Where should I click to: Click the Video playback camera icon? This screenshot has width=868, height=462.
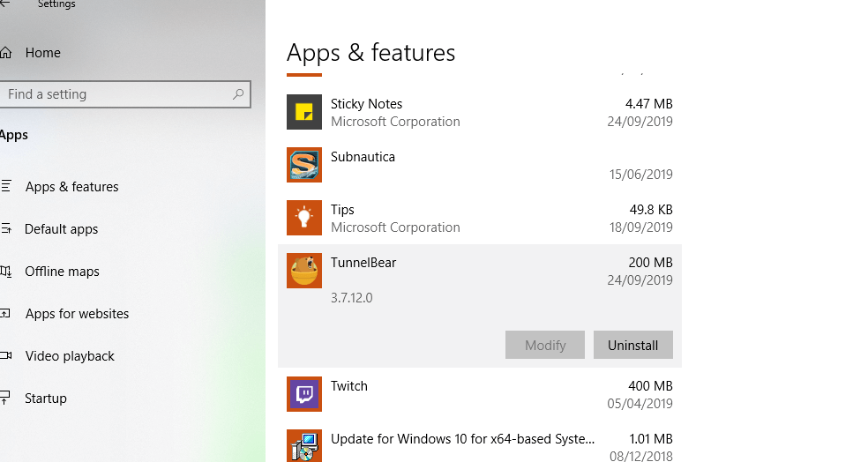(x=6, y=356)
